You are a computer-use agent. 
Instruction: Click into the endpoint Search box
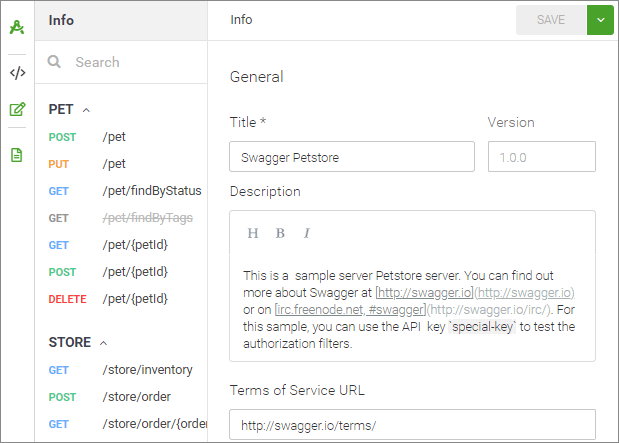coord(135,62)
